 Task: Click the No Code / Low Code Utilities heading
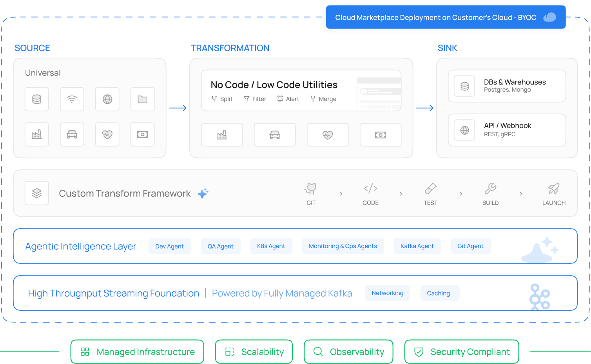click(x=274, y=85)
